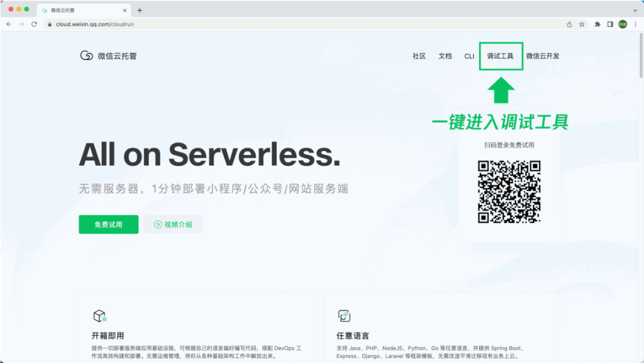The width and height of the screenshot is (644, 363).
Task: Toggle the browser side panel icon
Action: (611, 24)
